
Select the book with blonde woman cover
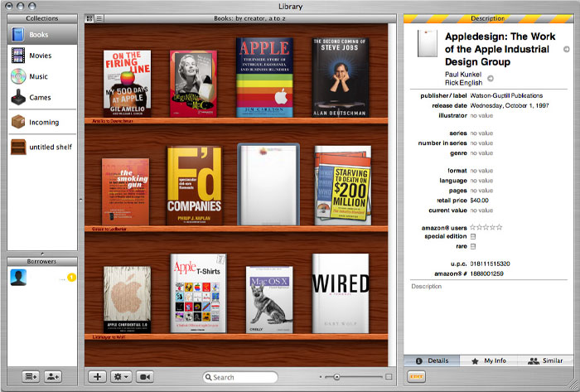pyautogui.click(x=193, y=84)
